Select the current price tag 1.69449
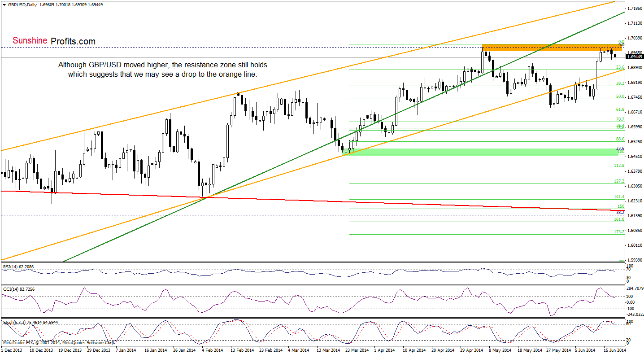 pos(635,57)
